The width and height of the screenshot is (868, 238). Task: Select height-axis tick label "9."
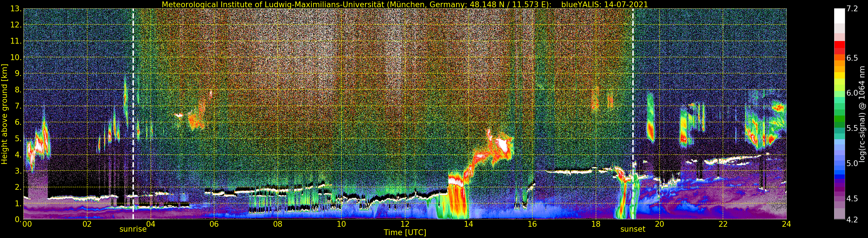(x=18, y=74)
